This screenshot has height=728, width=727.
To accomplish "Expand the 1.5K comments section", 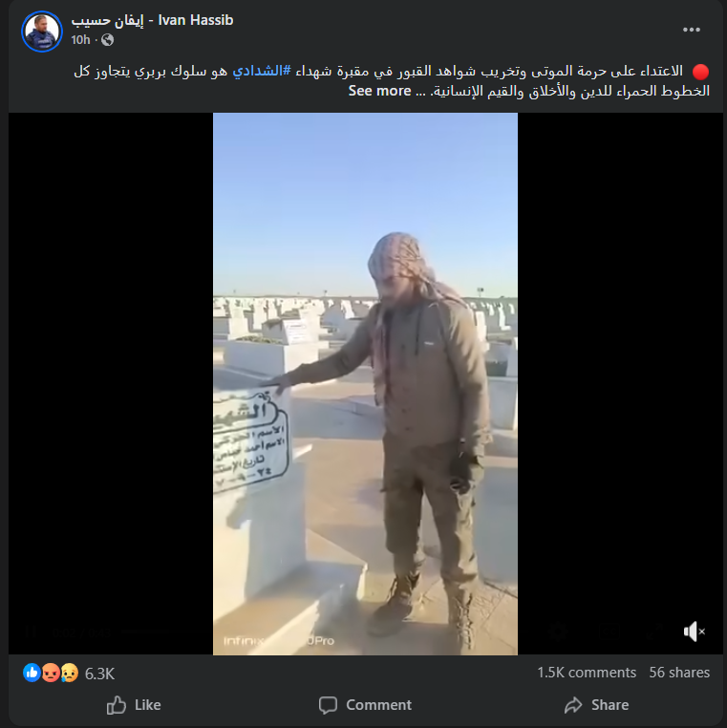I will pos(587,673).
